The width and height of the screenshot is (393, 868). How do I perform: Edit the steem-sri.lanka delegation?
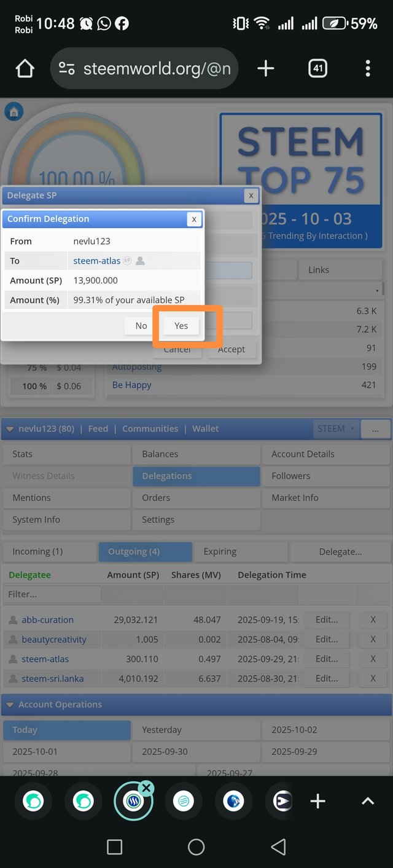[x=327, y=679]
